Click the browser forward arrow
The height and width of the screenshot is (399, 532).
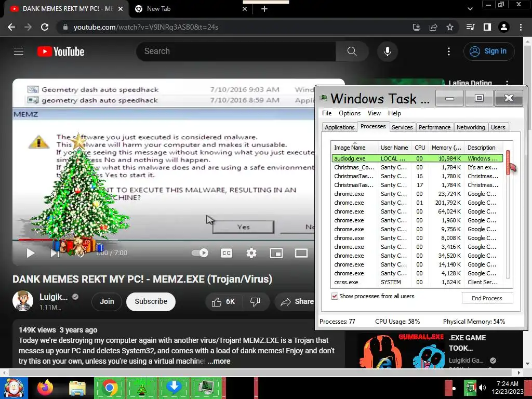click(x=28, y=27)
